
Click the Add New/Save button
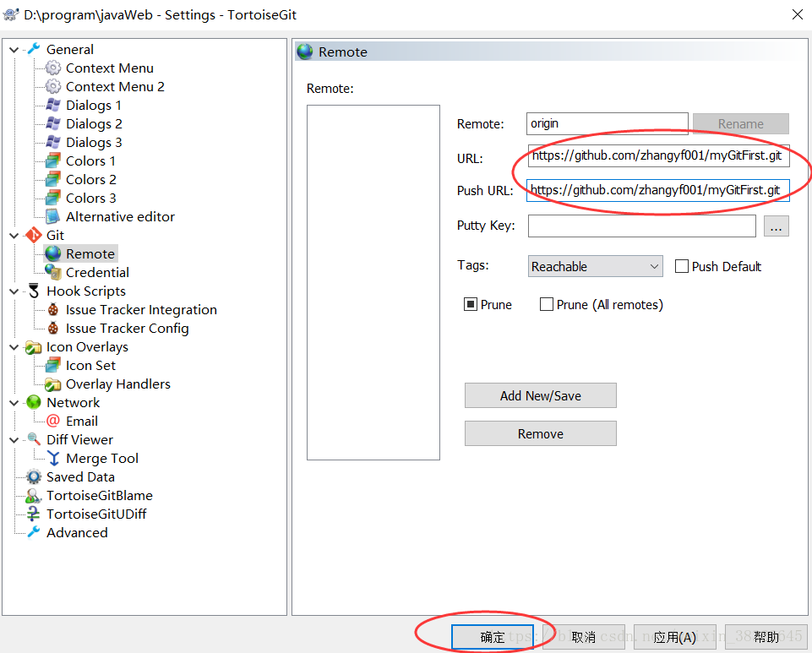(540, 395)
